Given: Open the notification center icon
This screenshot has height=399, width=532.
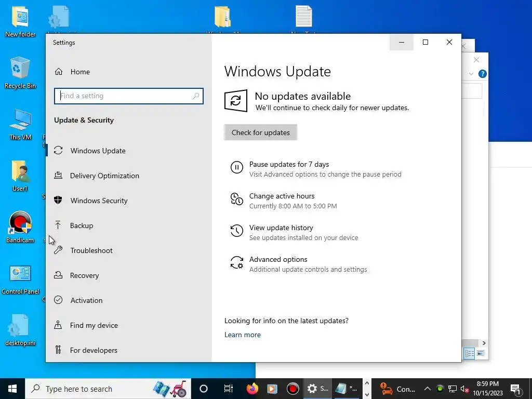Looking at the screenshot, I should tap(515, 389).
